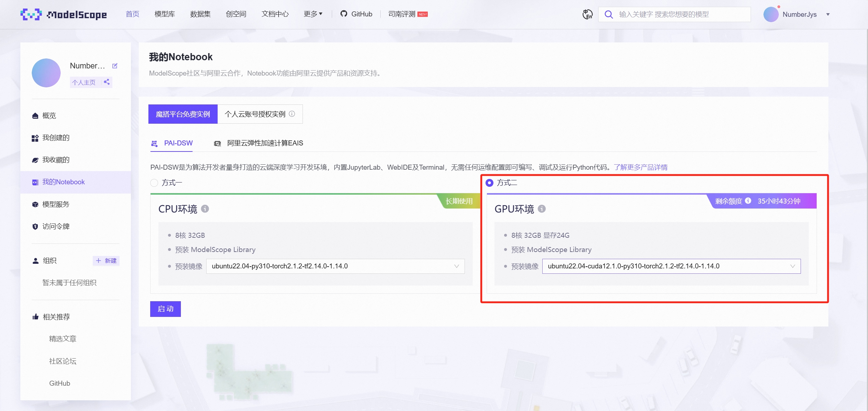Click the 相关推荐 thumbs-up icon
Screen dimensions: 868x411
click(35, 317)
